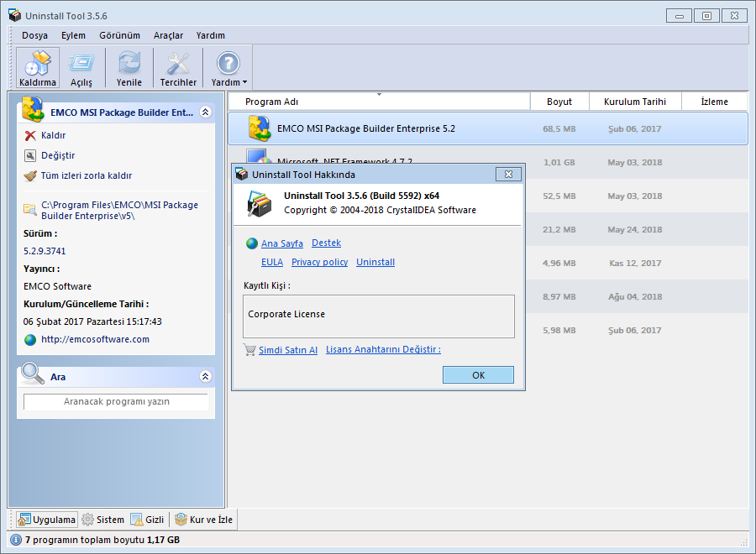756x554 pixels.
Task: Switch to the Gizli tab
Action: coord(148,520)
